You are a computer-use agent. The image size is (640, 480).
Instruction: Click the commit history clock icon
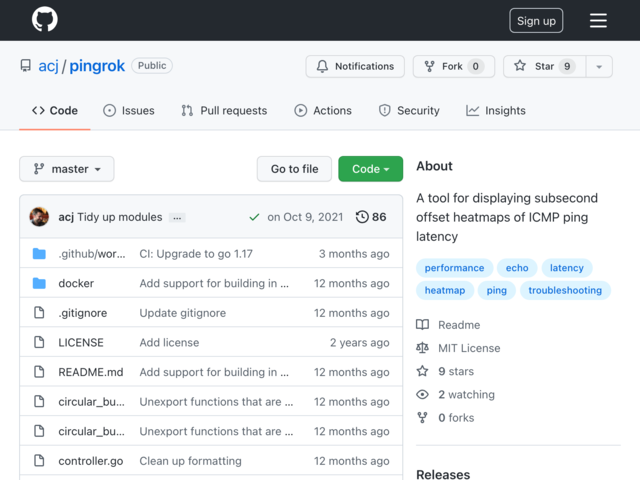[362, 217]
